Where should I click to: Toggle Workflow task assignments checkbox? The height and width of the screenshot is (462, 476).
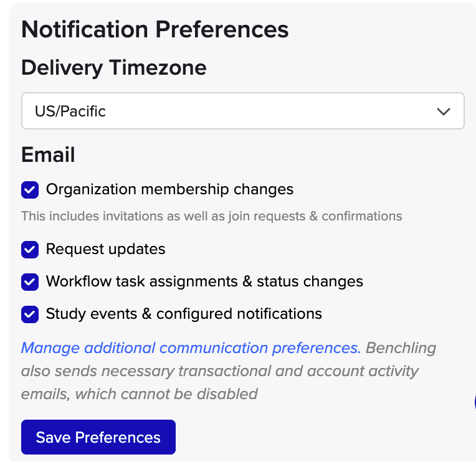(30, 281)
